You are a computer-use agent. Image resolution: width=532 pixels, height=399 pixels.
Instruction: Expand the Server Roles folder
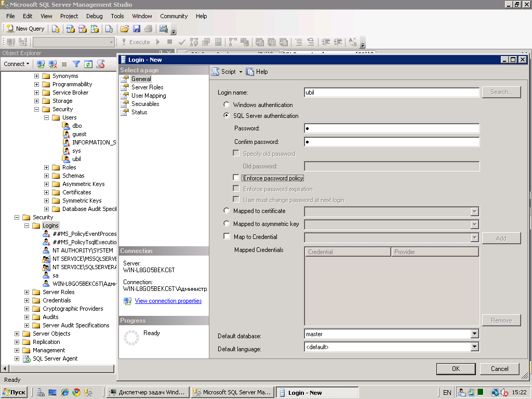27,292
